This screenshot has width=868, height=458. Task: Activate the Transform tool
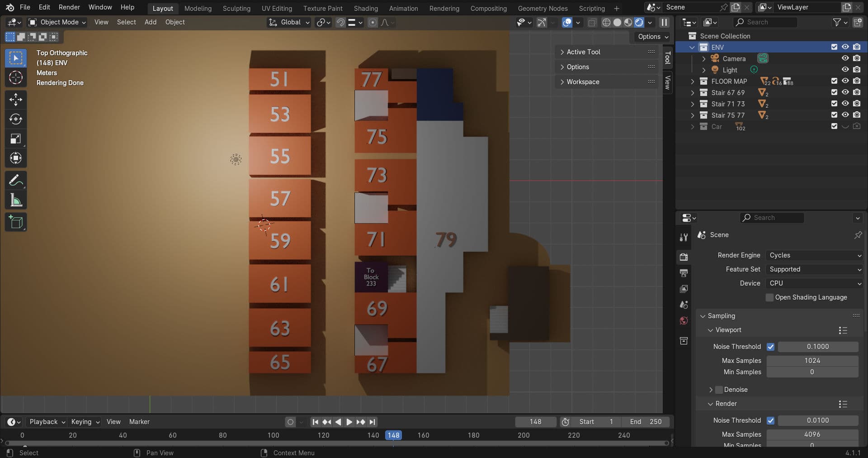(x=16, y=158)
